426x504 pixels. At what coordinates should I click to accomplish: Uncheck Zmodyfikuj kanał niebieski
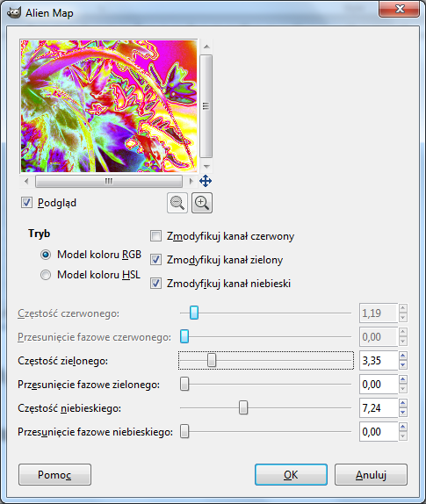tap(156, 284)
